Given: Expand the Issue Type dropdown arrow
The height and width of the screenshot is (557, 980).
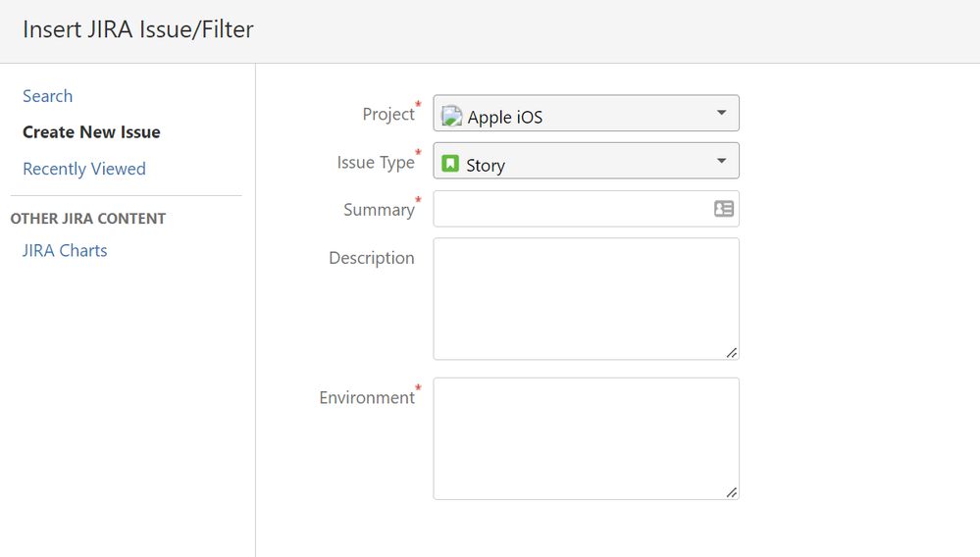Looking at the screenshot, I should click(x=721, y=161).
